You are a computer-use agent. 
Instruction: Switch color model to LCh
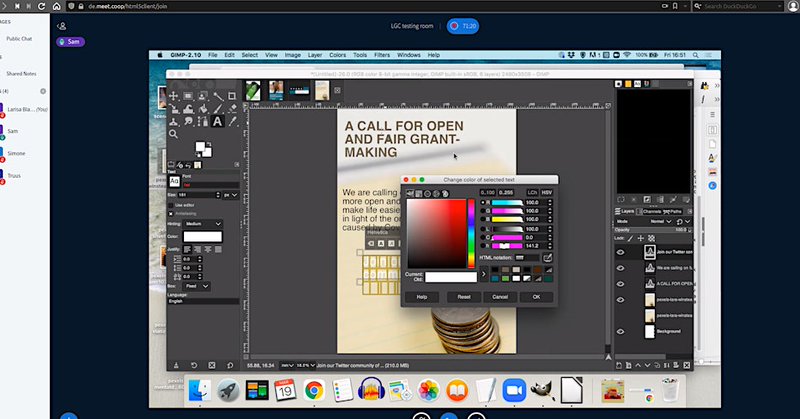coord(532,192)
